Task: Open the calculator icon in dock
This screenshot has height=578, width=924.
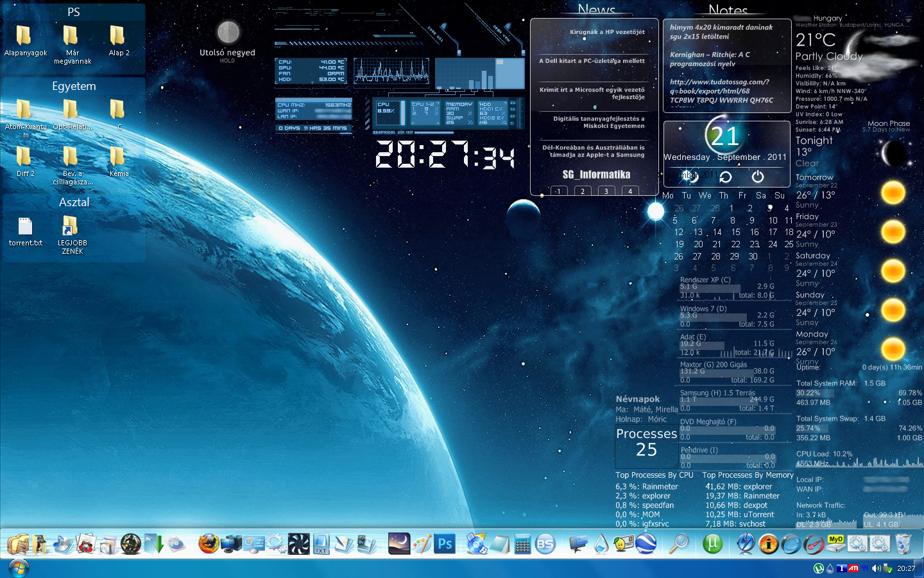Action: pos(523,544)
